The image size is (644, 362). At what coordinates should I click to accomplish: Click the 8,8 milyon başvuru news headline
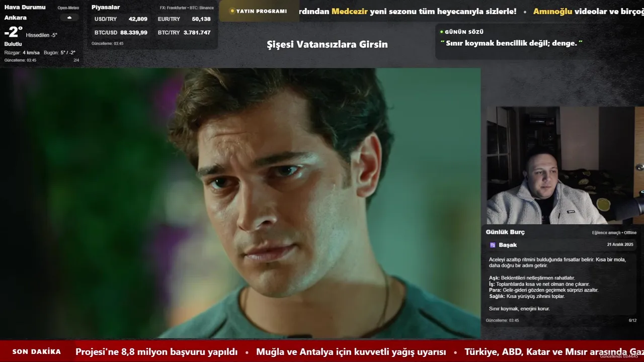(156, 352)
